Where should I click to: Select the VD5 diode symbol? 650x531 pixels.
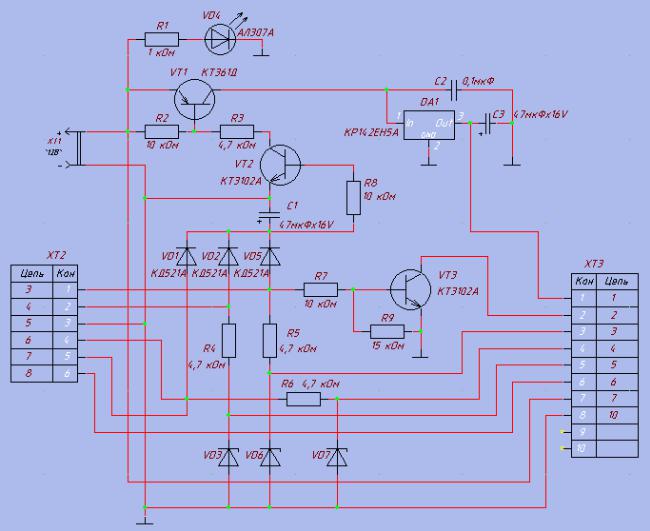coord(270,256)
